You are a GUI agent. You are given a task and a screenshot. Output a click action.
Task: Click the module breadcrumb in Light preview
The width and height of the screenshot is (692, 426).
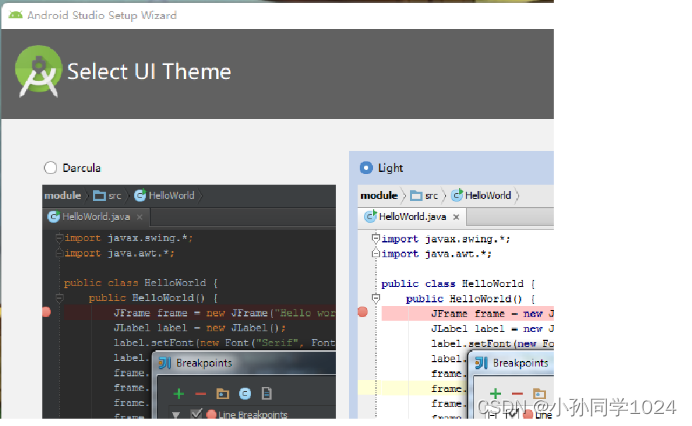(379, 195)
